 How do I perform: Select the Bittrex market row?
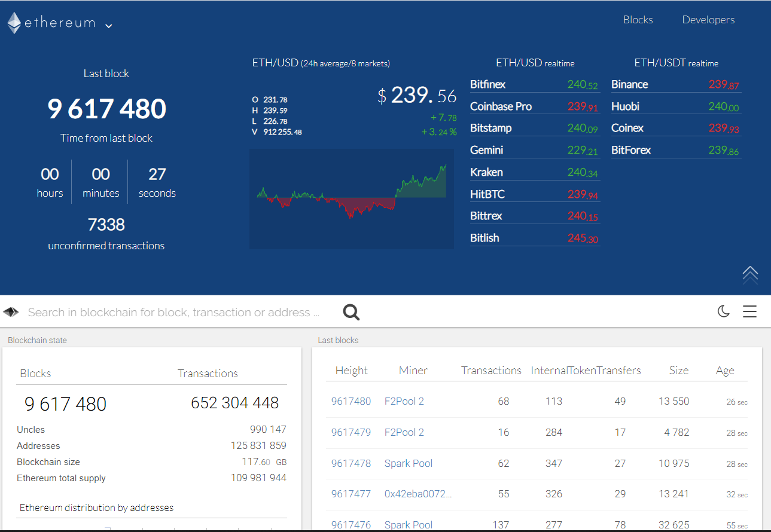tap(535, 216)
